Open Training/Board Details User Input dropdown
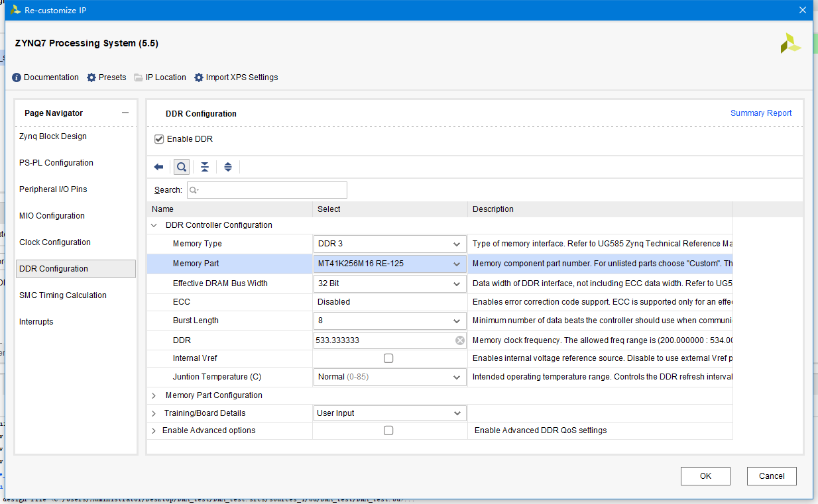Screen dimensions: 818x504 [x=390, y=413]
